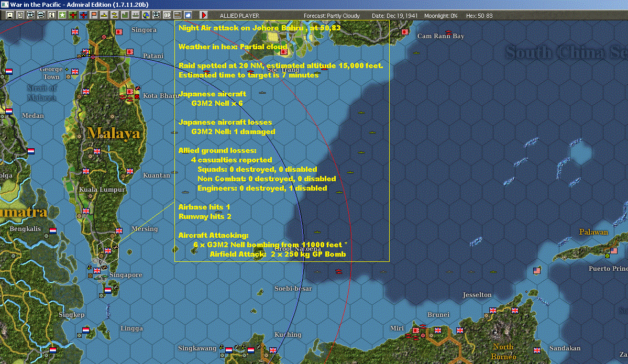Click the information 'i' toolbar icon

point(52,15)
